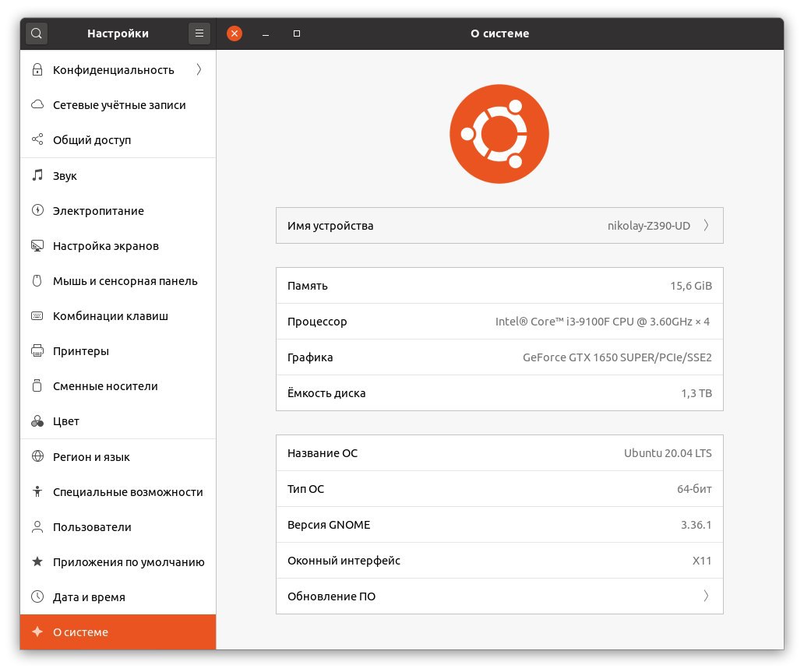The height and width of the screenshot is (672, 804).
Task: Click the cloud icon for Сетевые учётные записи
Action: click(37, 104)
